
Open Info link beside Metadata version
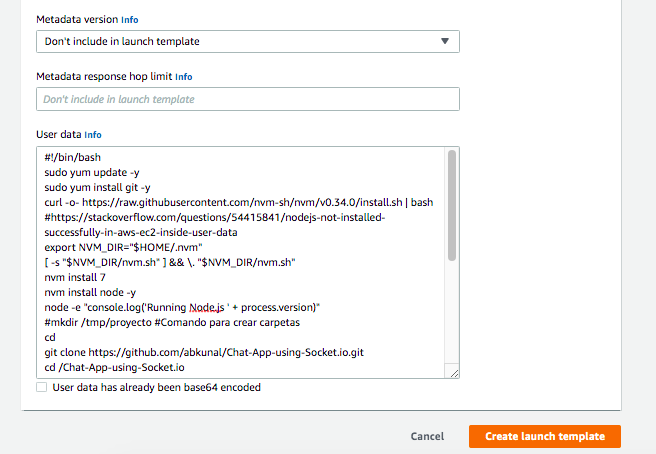click(131, 19)
